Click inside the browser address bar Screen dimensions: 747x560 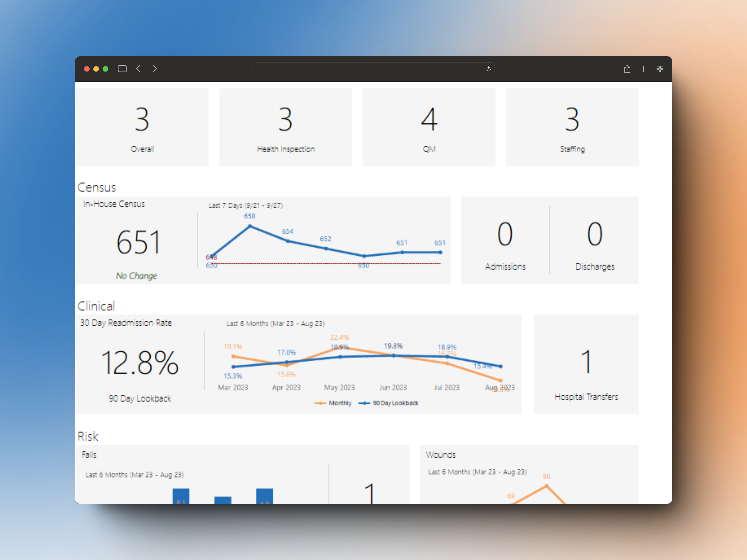tap(373, 68)
